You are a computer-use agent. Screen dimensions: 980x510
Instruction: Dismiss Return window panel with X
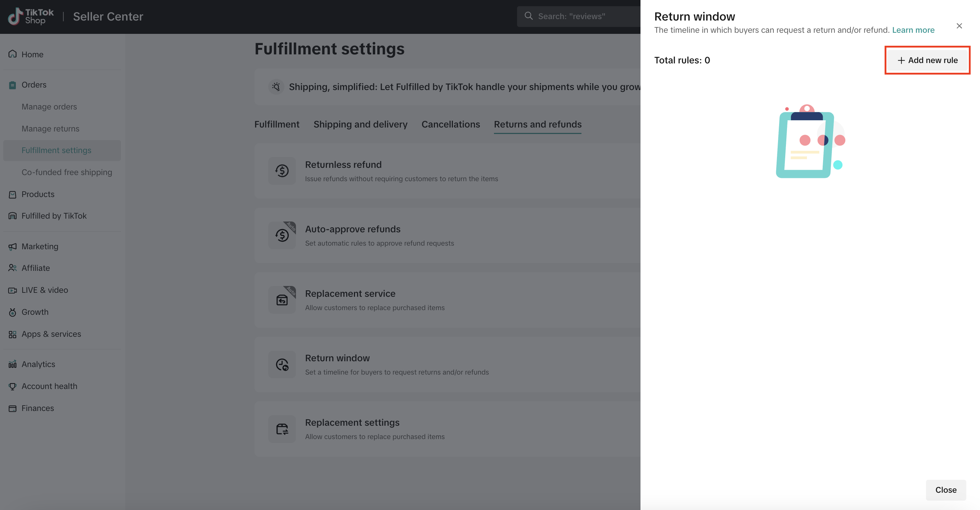[x=959, y=26]
